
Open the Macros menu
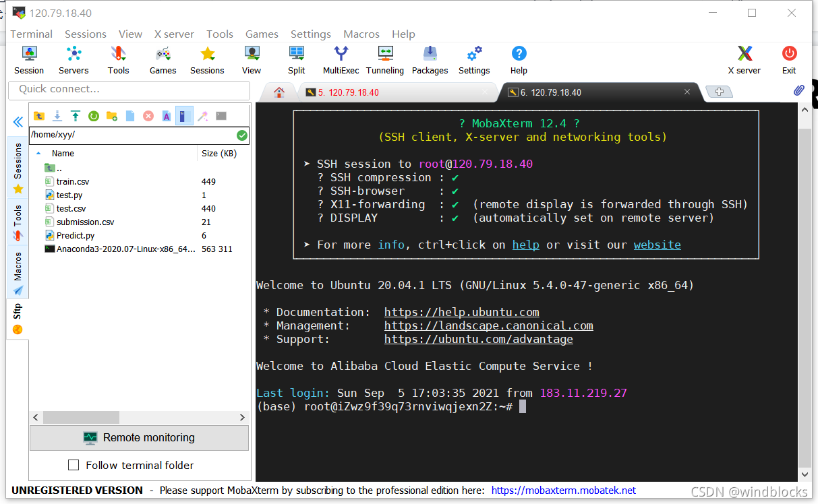(361, 34)
